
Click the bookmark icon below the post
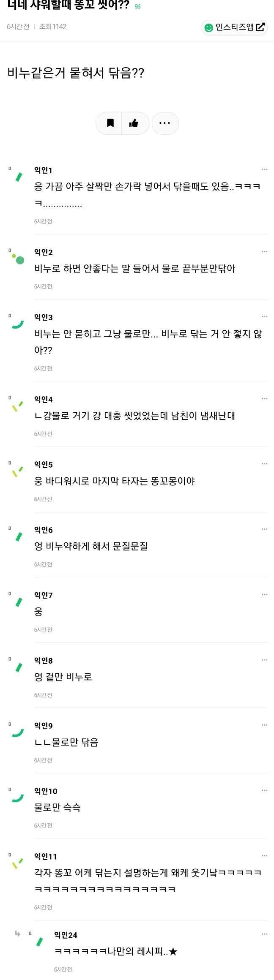coord(110,123)
